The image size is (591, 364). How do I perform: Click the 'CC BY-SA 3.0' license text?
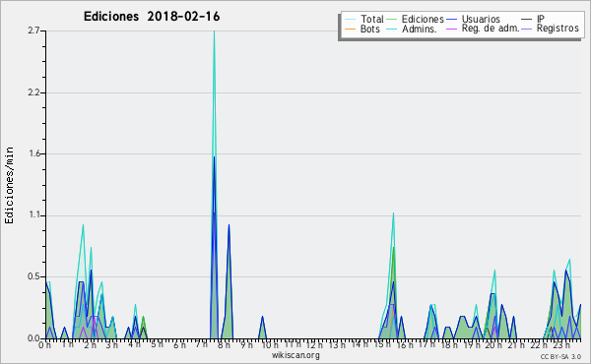click(560, 357)
